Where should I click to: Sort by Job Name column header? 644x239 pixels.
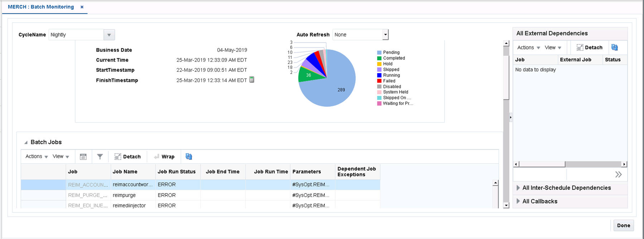pos(133,172)
